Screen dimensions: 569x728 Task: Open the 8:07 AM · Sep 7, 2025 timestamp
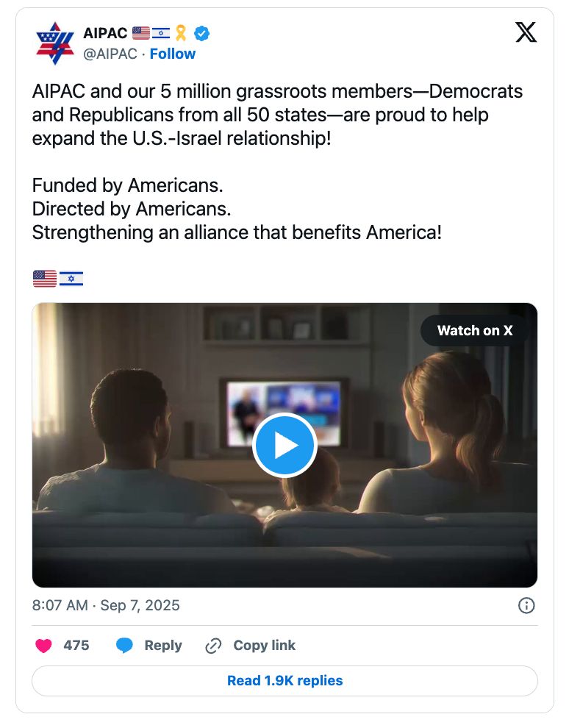[106, 605]
